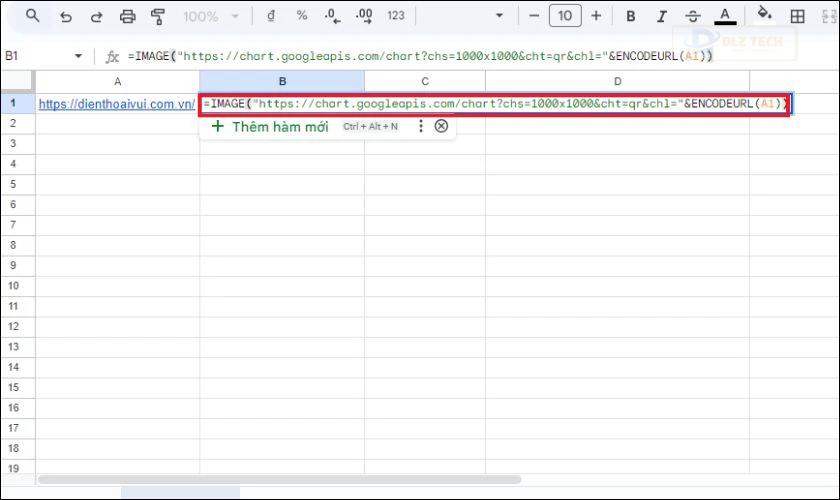Click the fx function icon
Viewport: 840px width, 500px height.
[x=112, y=56]
